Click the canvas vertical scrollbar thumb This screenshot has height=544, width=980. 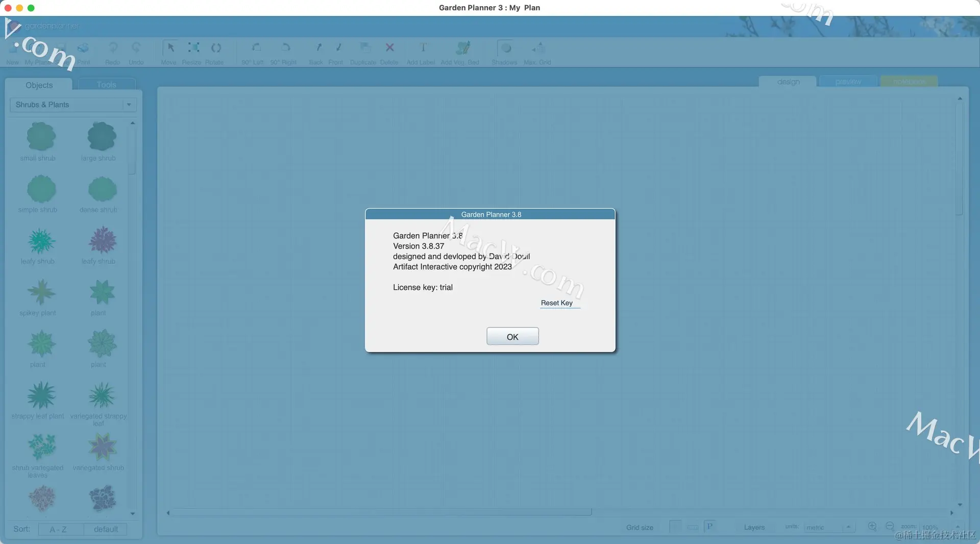pos(960,158)
